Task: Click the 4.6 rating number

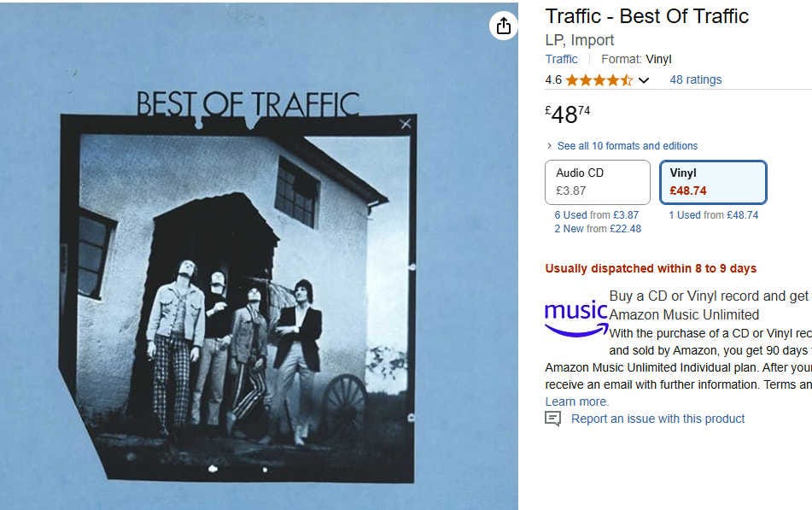Action: 553,79
